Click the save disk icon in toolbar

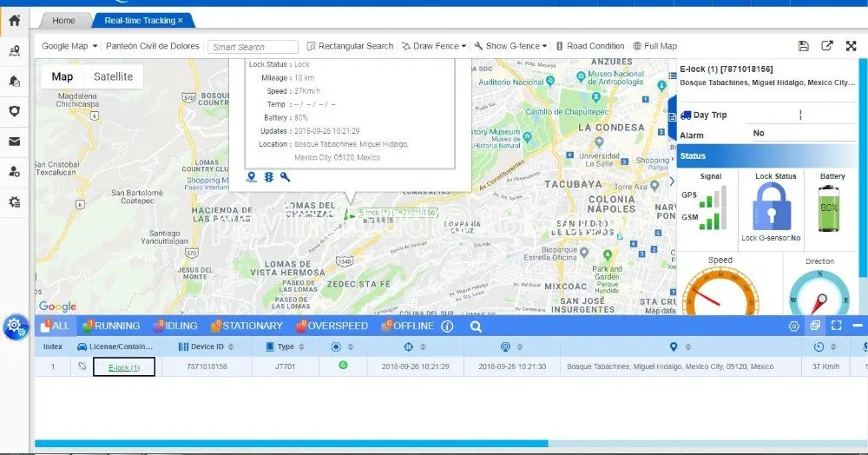(803, 46)
